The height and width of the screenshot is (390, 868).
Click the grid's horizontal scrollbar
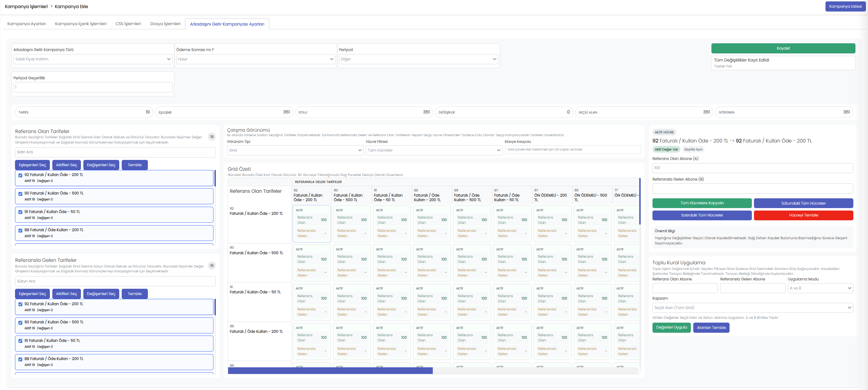coord(330,371)
